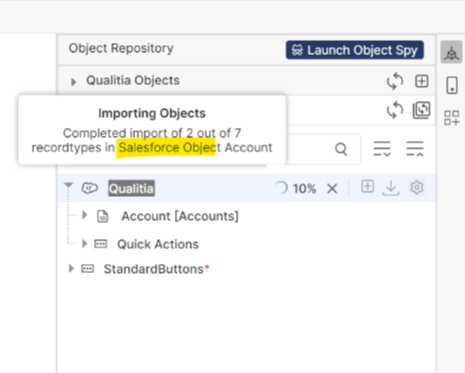The image size is (465, 373).
Task: Expand the Qualitia Objects section
Action: pyautogui.click(x=73, y=81)
